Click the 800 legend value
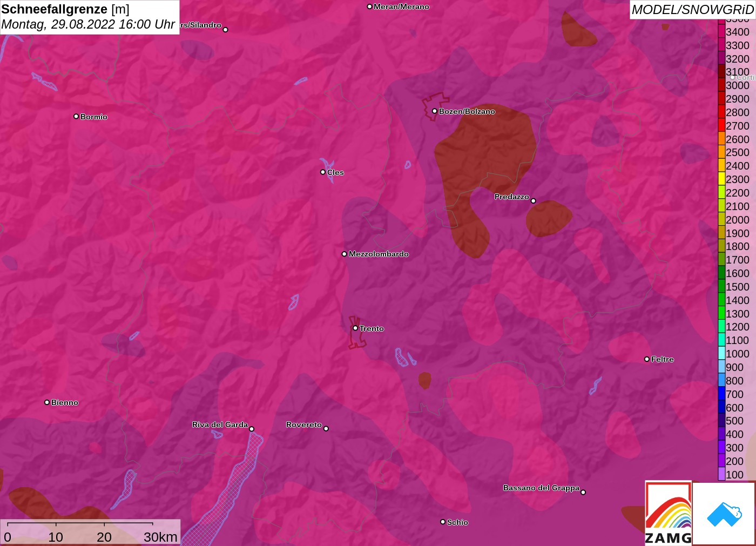 coord(735,381)
